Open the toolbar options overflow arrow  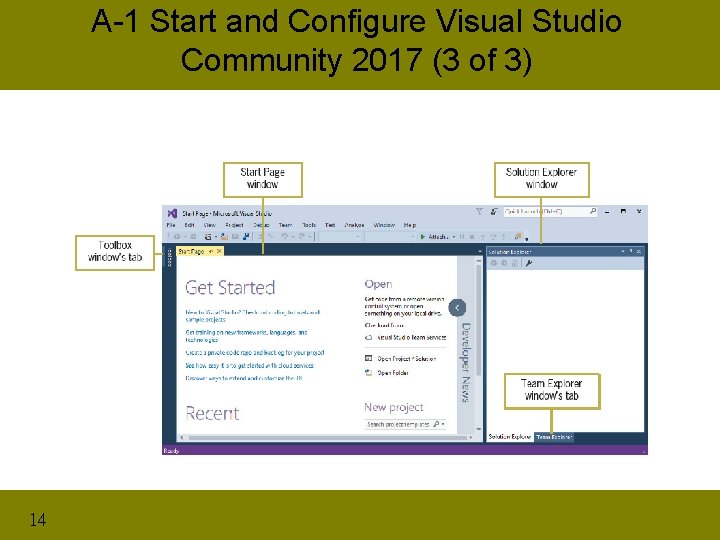point(527,239)
